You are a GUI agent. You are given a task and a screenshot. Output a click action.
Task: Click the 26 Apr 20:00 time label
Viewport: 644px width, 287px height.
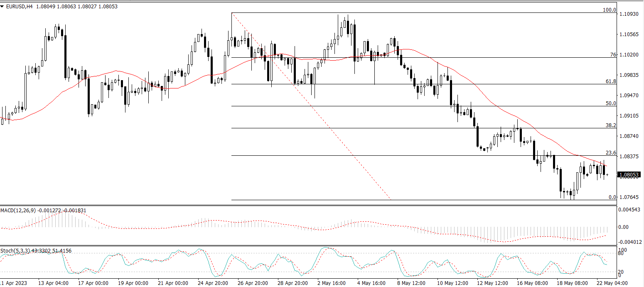pyautogui.click(x=253, y=283)
